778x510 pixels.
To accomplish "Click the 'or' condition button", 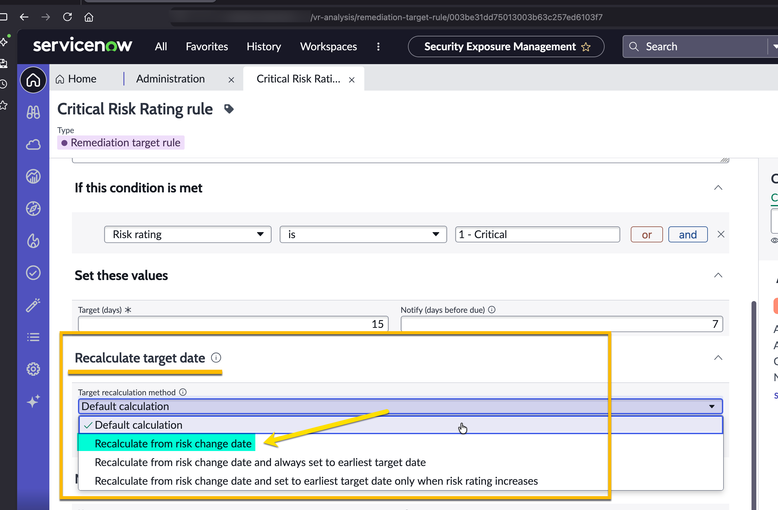I will [647, 234].
